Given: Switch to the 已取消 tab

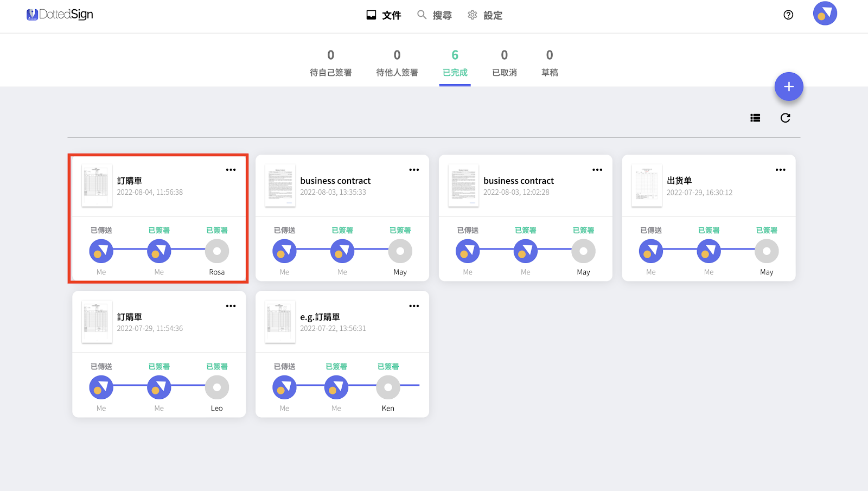Looking at the screenshot, I should [505, 63].
